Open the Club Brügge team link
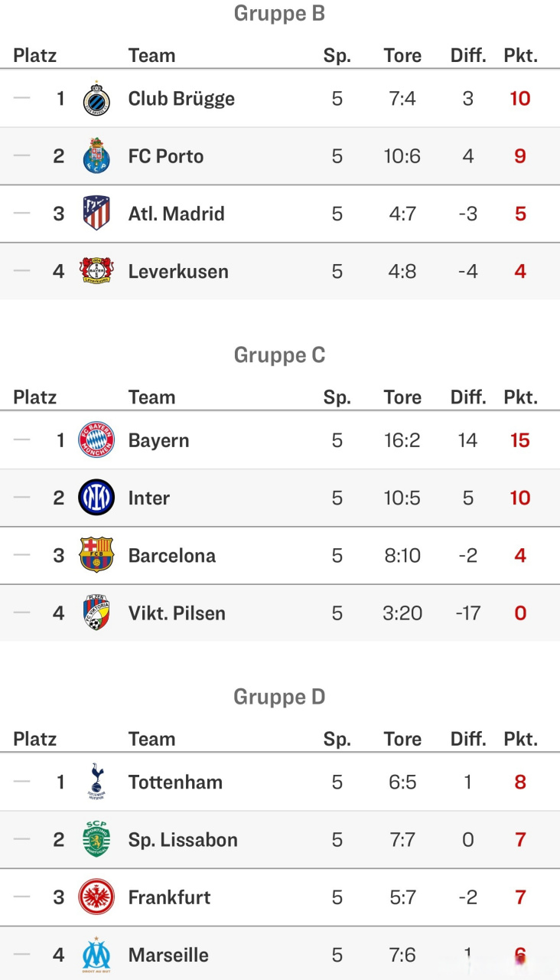The height and width of the screenshot is (980, 560). 181,99
